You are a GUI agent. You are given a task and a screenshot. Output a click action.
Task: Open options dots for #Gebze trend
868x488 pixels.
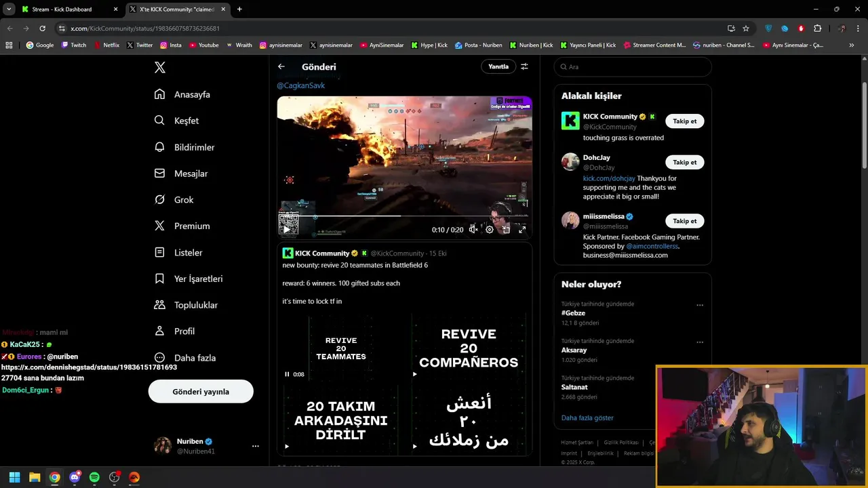pos(700,305)
